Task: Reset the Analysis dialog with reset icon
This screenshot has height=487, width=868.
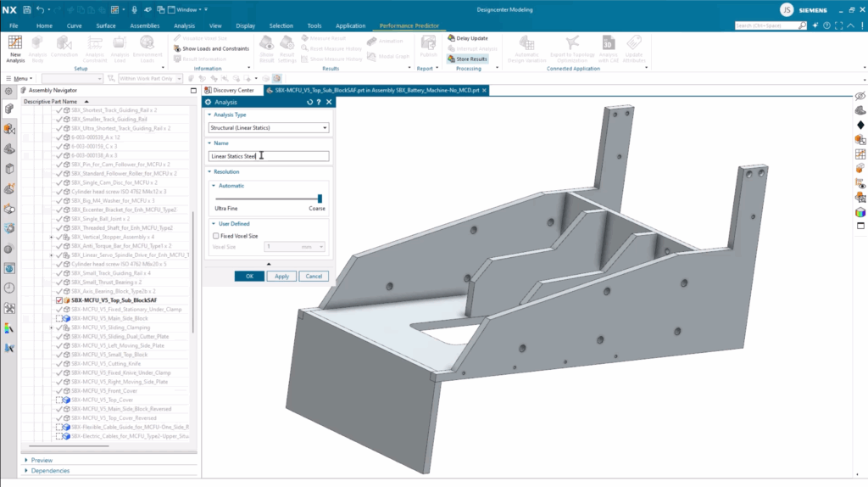Action: [x=310, y=102]
